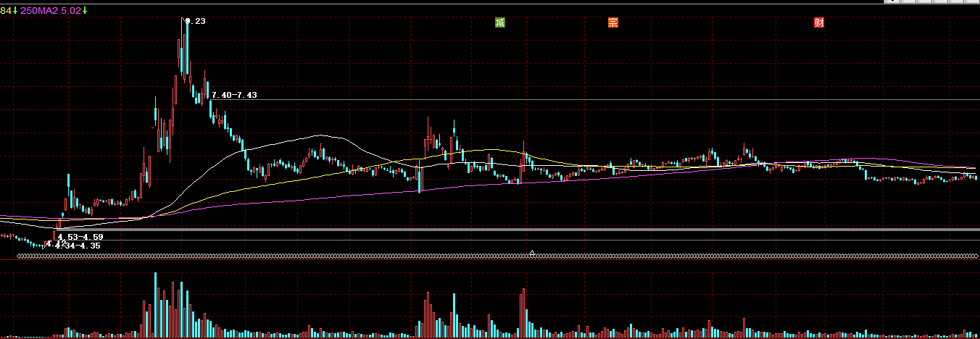The width and height of the screenshot is (980, 339).
Task: Select the 4.53-4.59 gap label
Action: pos(80,237)
